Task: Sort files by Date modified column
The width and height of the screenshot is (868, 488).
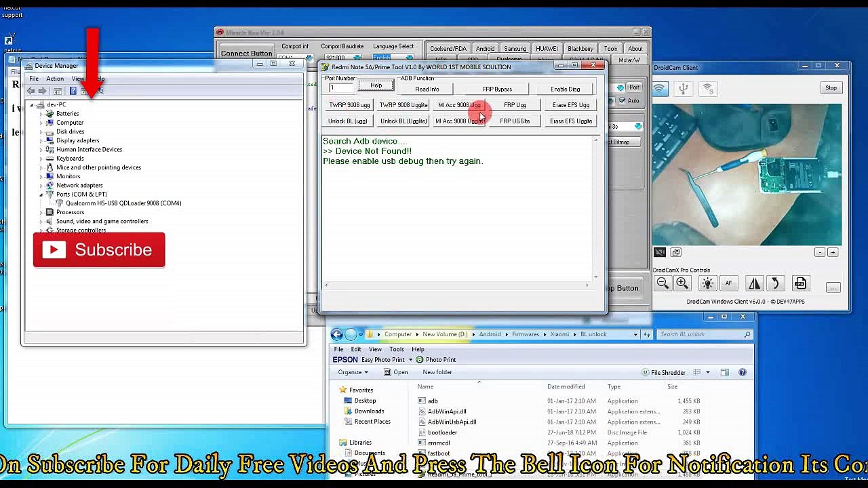Action: pyautogui.click(x=566, y=387)
